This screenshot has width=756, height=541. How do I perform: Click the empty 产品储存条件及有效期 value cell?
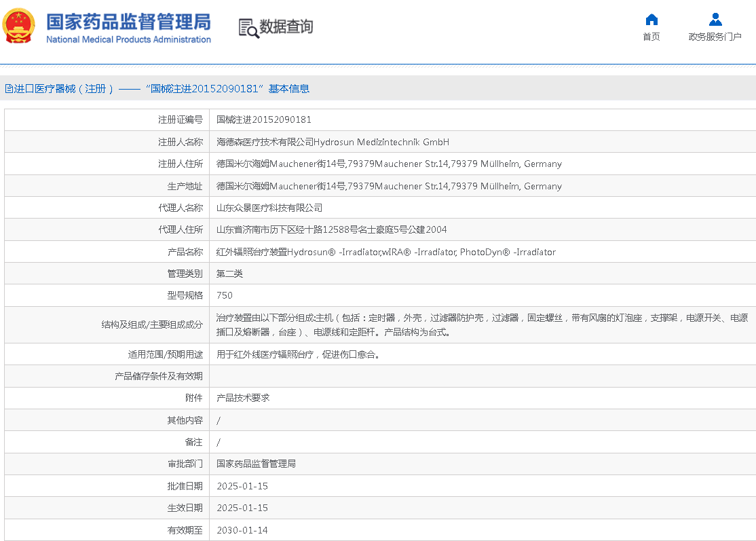pyautogui.click(x=482, y=376)
